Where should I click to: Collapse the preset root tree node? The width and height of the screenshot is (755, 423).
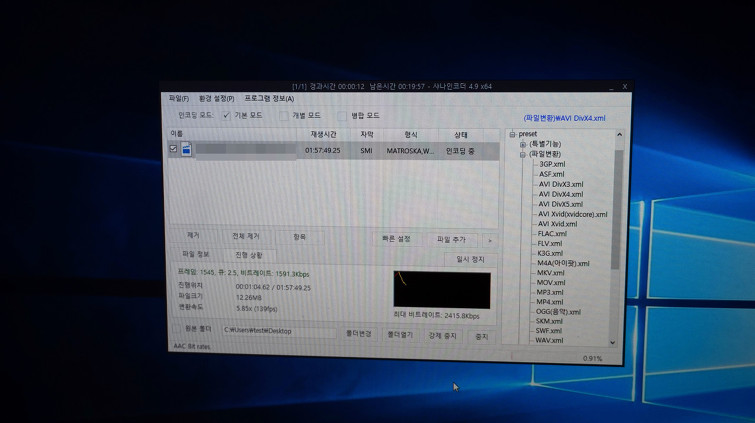(x=512, y=134)
